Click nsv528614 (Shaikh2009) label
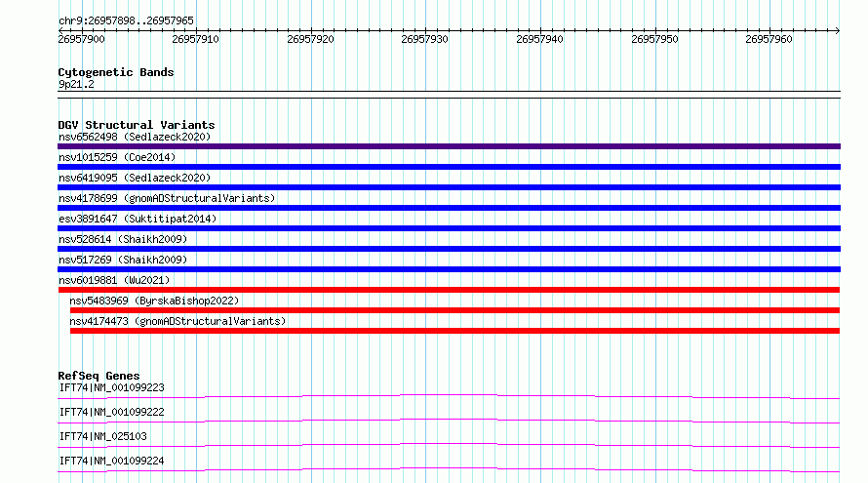The height and width of the screenshot is (483, 868). click(123, 239)
